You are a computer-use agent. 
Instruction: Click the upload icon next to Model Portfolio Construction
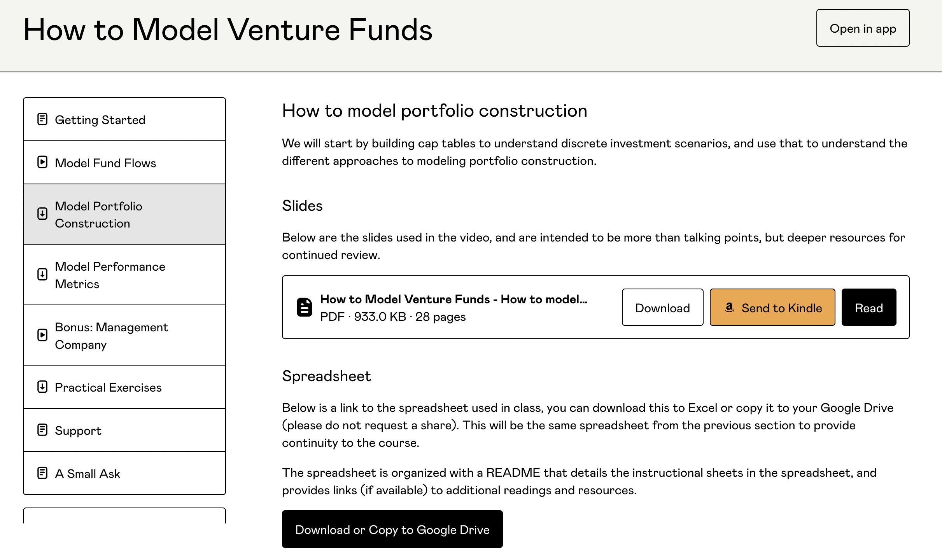[x=42, y=213]
